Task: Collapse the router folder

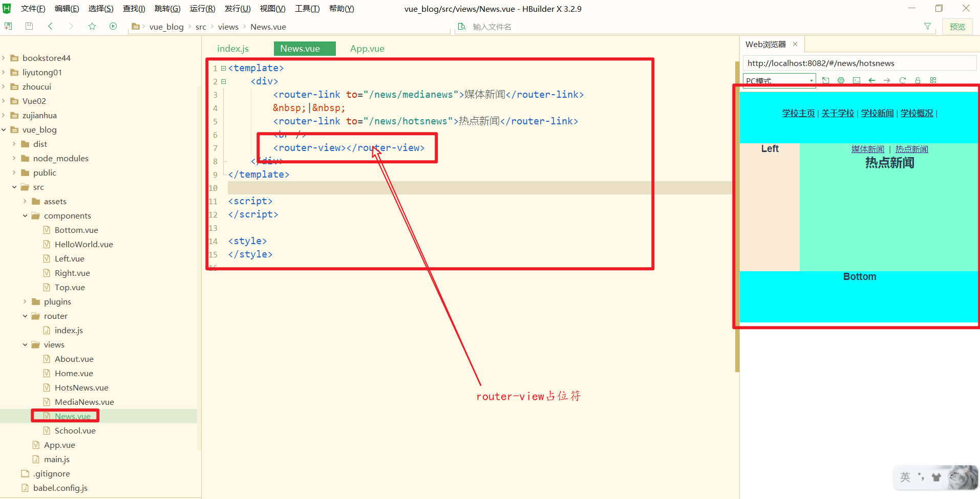Action: coord(25,316)
